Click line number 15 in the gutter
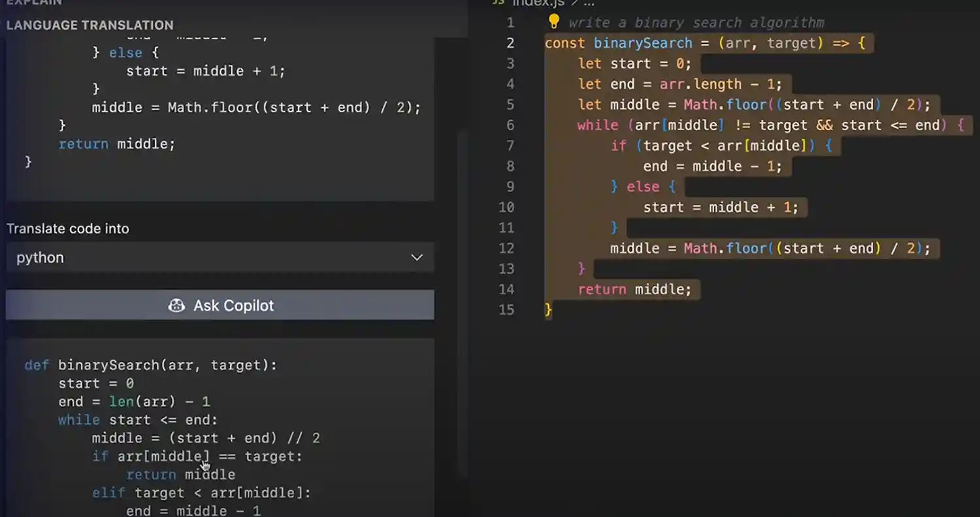Image resolution: width=980 pixels, height=517 pixels. (506, 310)
